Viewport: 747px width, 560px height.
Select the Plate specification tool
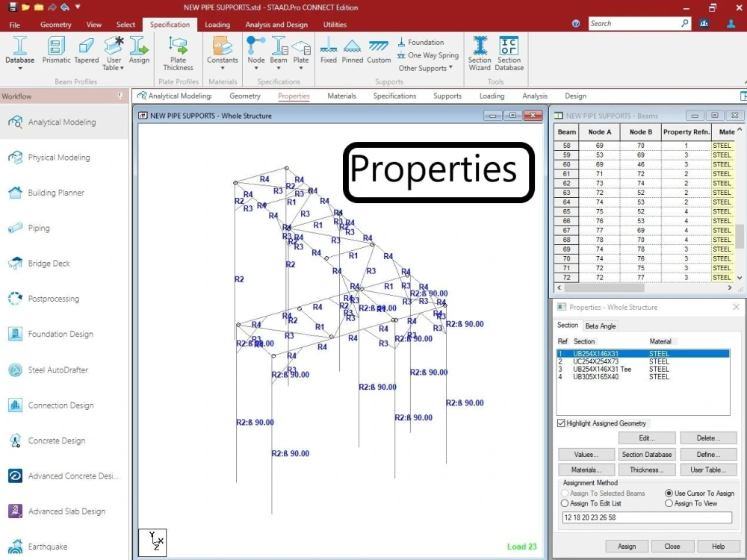click(x=301, y=50)
